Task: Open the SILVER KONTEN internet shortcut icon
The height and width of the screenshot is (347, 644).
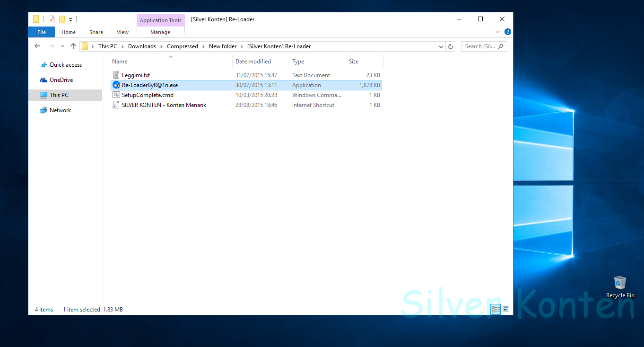Action: tap(116, 105)
